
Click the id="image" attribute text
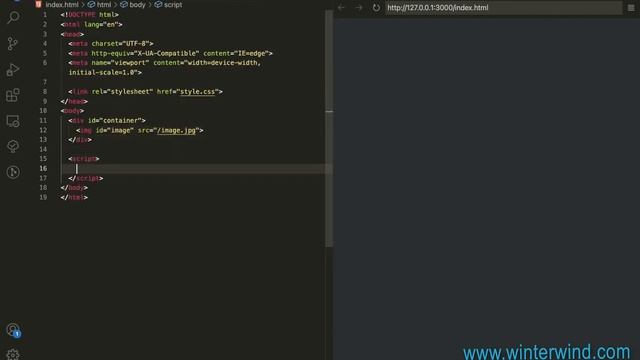[x=114, y=131]
